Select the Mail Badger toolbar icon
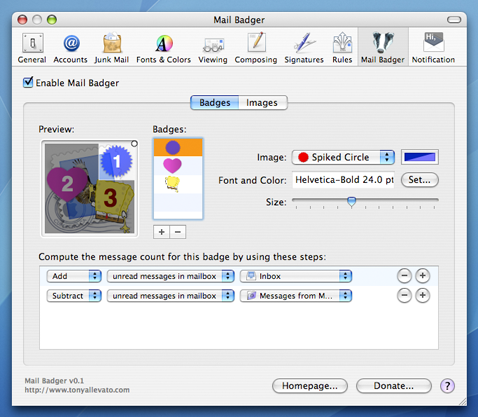Image resolution: width=478 pixels, height=417 pixels. pos(383,48)
